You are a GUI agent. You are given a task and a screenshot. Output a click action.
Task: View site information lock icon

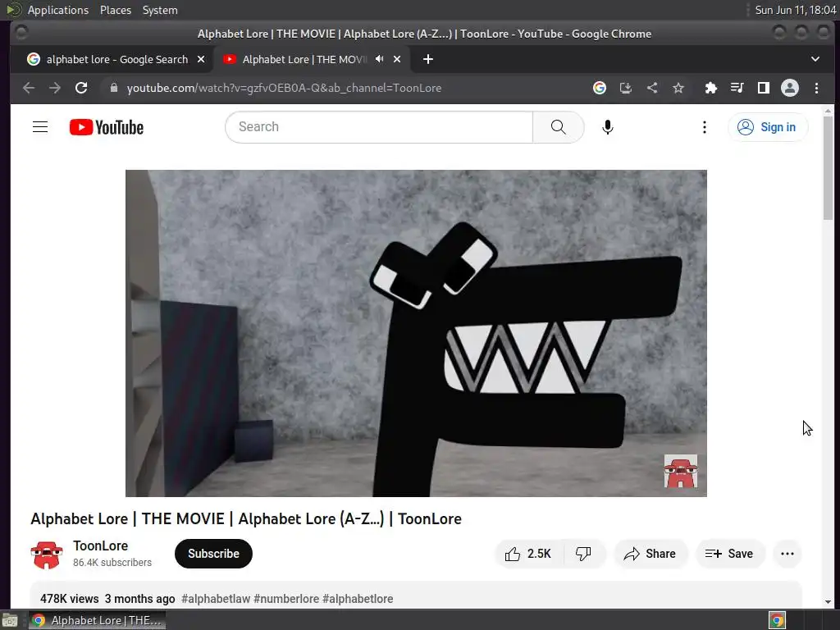click(x=113, y=88)
